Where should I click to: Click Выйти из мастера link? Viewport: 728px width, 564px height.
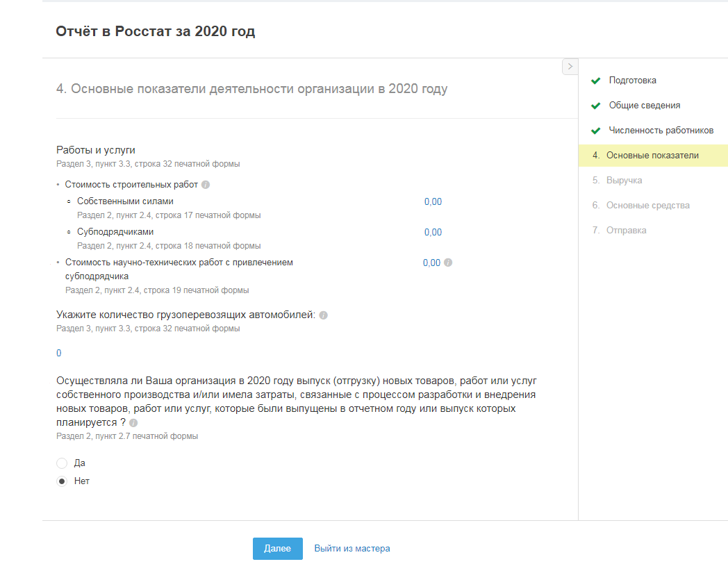[351, 549]
